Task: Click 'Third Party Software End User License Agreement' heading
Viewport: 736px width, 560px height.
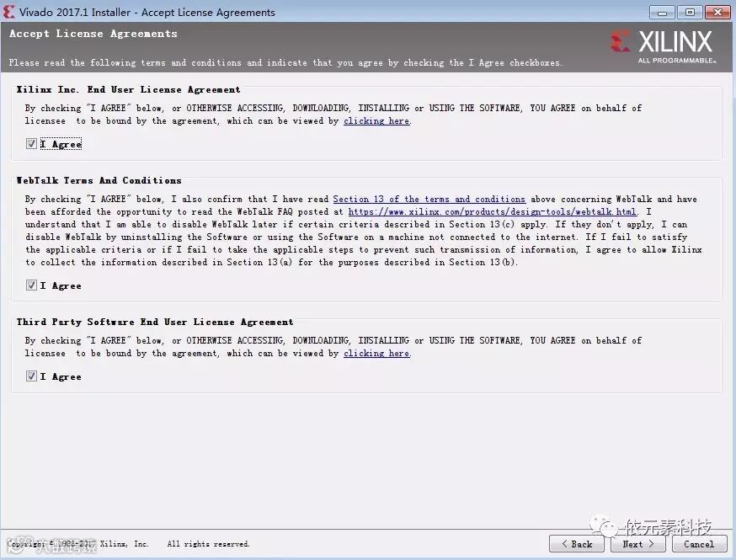Action: (155, 322)
